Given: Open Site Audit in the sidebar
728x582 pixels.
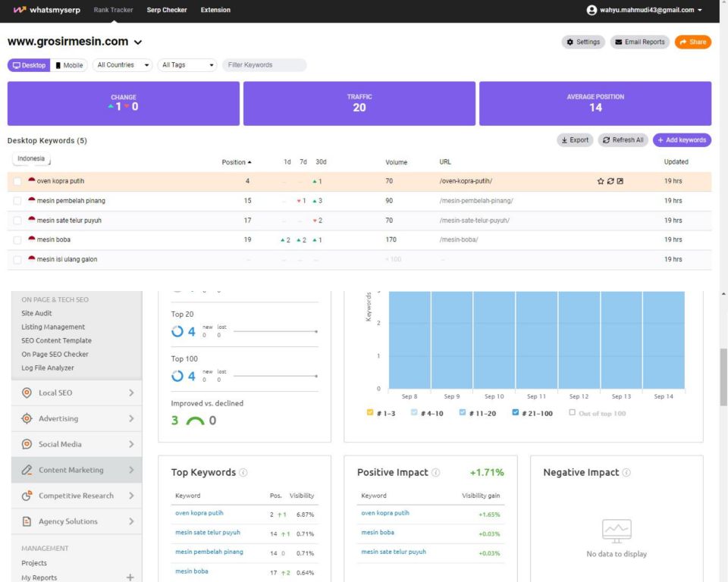Looking at the screenshot, I should click(36, 313).
